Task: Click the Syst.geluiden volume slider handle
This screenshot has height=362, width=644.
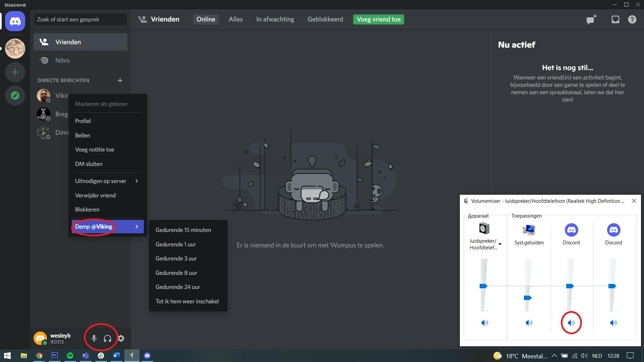Action: (x=528, y=298)
